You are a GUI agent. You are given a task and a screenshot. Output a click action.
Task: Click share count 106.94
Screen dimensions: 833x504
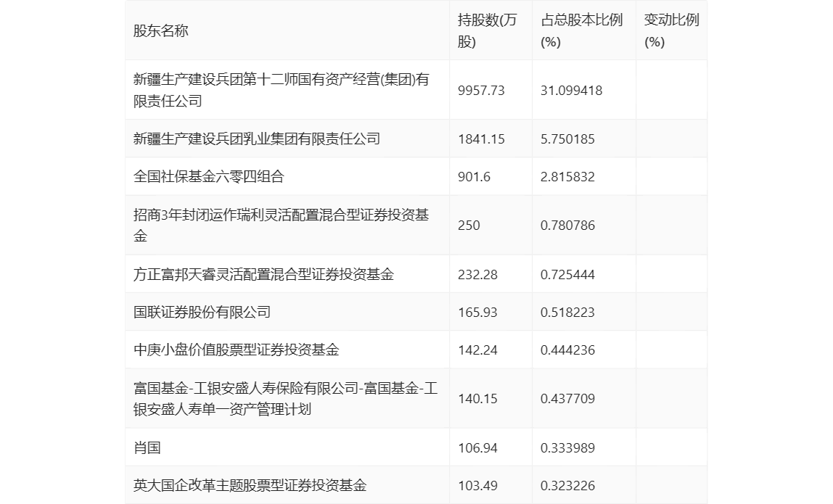pyautogui.click(x=477, y=447)
